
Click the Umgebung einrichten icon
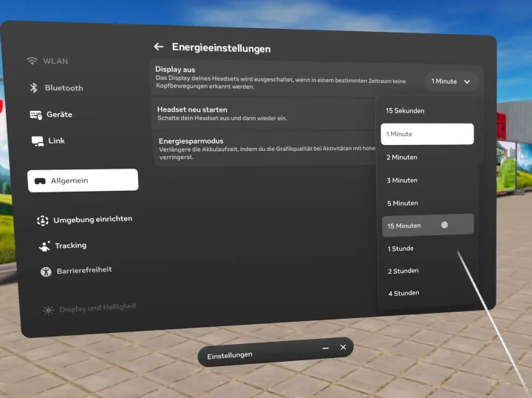coord(42,220)
